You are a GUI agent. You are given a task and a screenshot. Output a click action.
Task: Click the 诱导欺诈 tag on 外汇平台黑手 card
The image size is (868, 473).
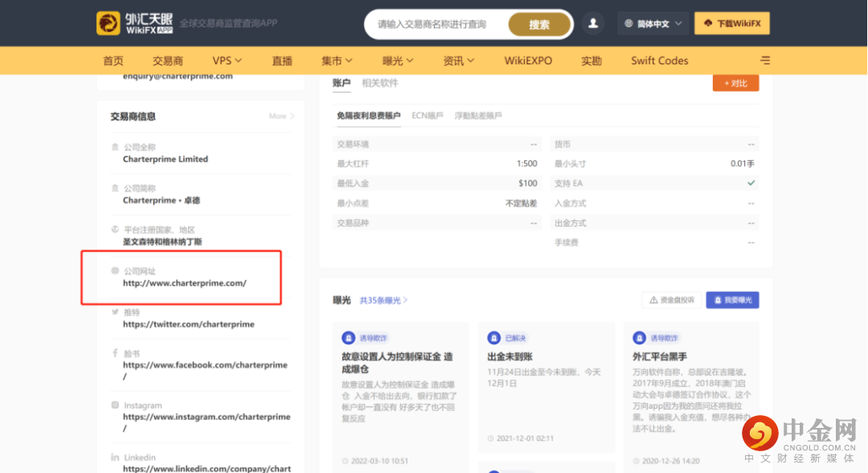pos(662,338)
